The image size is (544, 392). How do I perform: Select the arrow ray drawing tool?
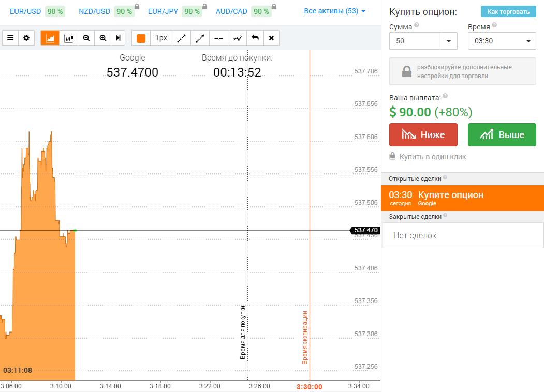coord(200,38)
